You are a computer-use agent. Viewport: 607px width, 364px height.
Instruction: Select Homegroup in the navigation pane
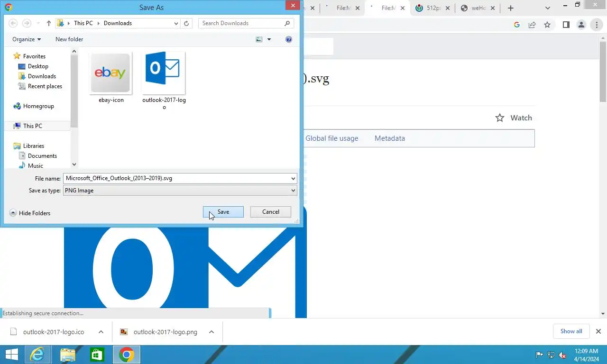click(x=38, y=106)
